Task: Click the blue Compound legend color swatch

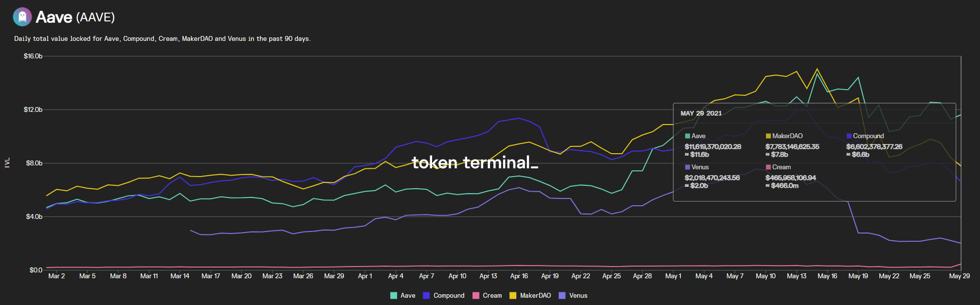Action: tap(426, 295)
